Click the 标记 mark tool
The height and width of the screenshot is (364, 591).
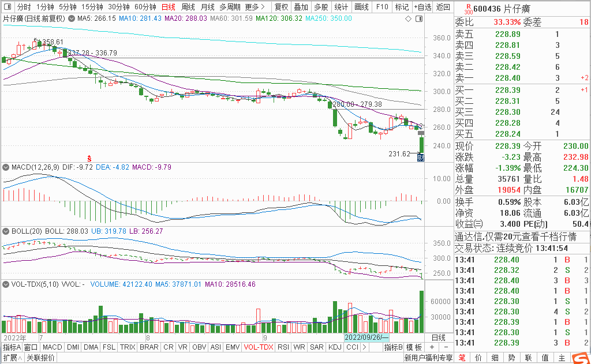click(x=402, y=7)
